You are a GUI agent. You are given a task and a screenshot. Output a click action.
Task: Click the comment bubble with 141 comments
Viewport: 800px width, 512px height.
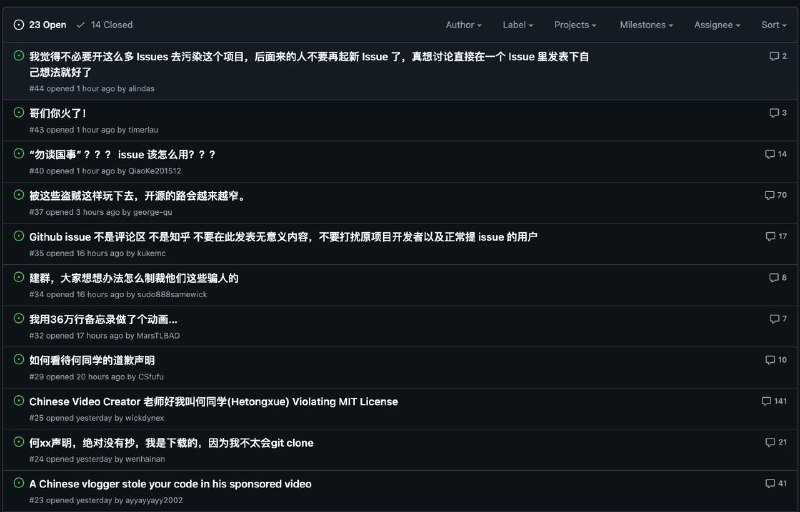coord(767,401)
